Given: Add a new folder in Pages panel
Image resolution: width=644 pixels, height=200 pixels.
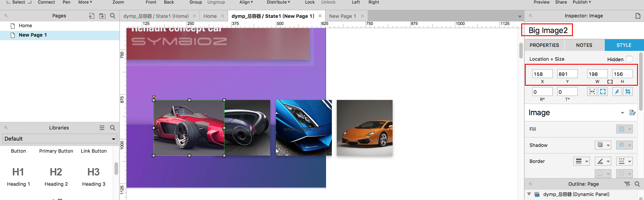Looking at the screenshot, I should click(102, 16).
